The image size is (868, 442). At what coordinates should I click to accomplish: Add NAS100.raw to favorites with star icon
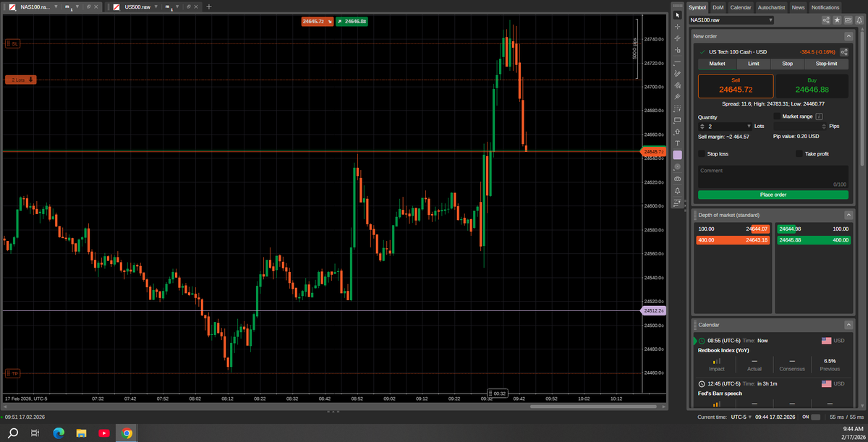837,20
